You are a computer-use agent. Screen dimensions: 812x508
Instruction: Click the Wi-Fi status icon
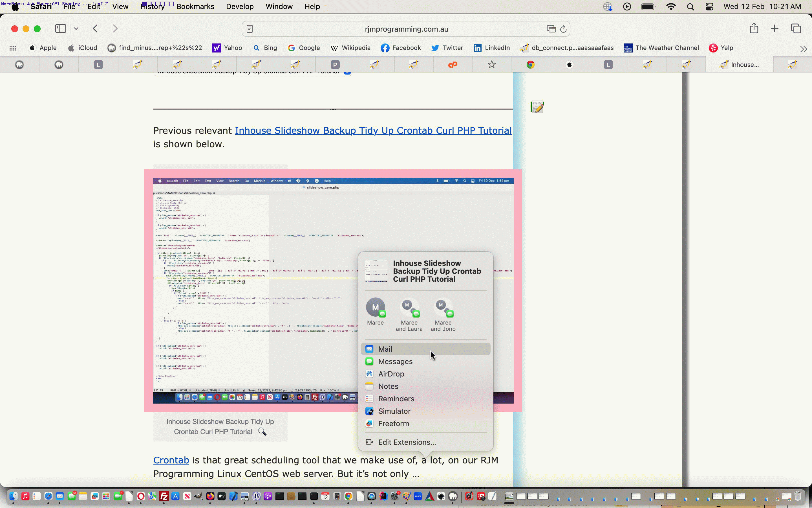[x=671, y=7]
